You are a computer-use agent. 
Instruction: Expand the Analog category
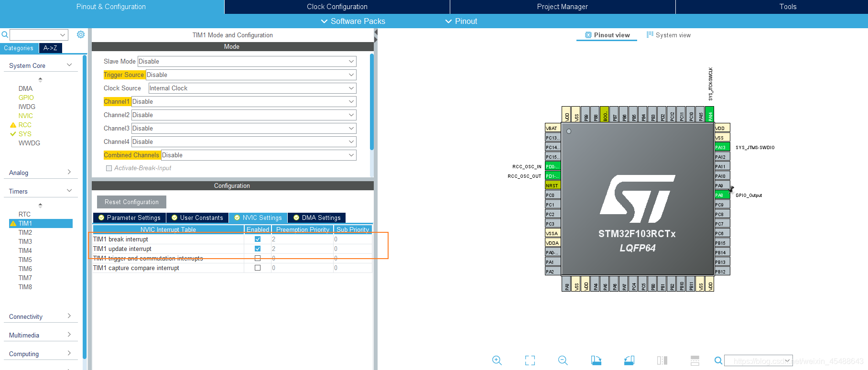coord(40,173)
